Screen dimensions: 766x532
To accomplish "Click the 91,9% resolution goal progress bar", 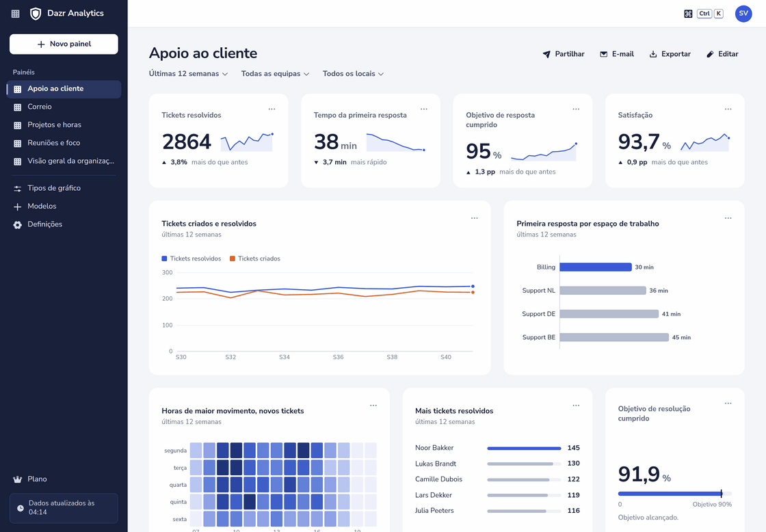I will (674, 494).
